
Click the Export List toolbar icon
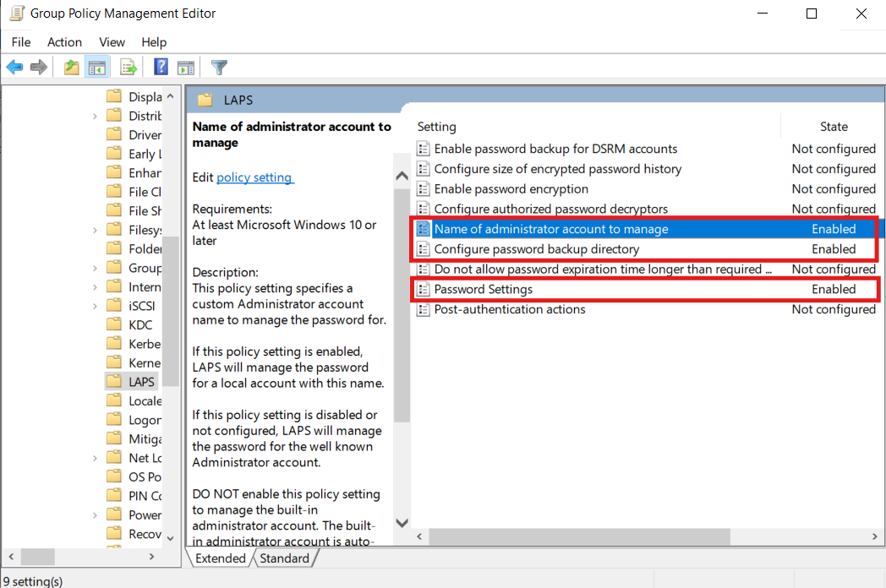[129, 68]
